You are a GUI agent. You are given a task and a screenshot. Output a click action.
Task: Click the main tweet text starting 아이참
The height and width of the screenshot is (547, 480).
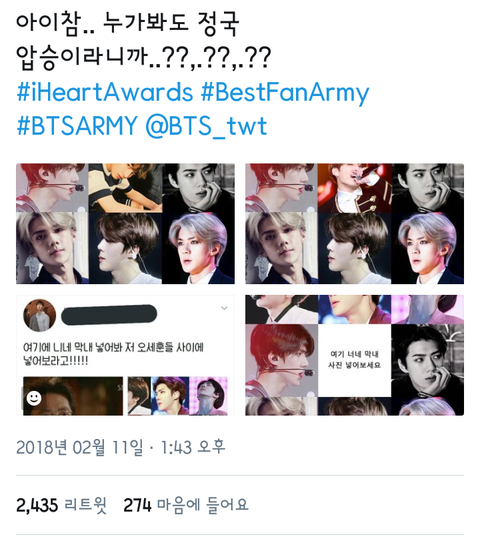click(x=143, y=41)
